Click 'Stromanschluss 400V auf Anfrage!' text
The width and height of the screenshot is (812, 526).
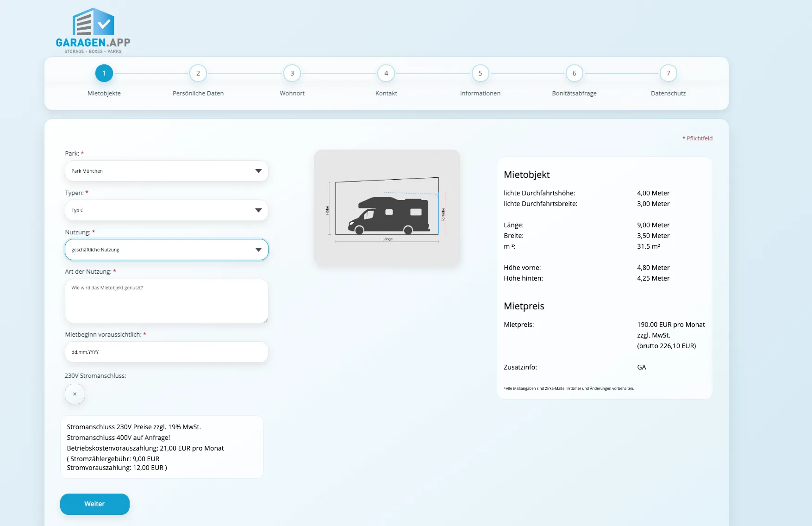119,438
